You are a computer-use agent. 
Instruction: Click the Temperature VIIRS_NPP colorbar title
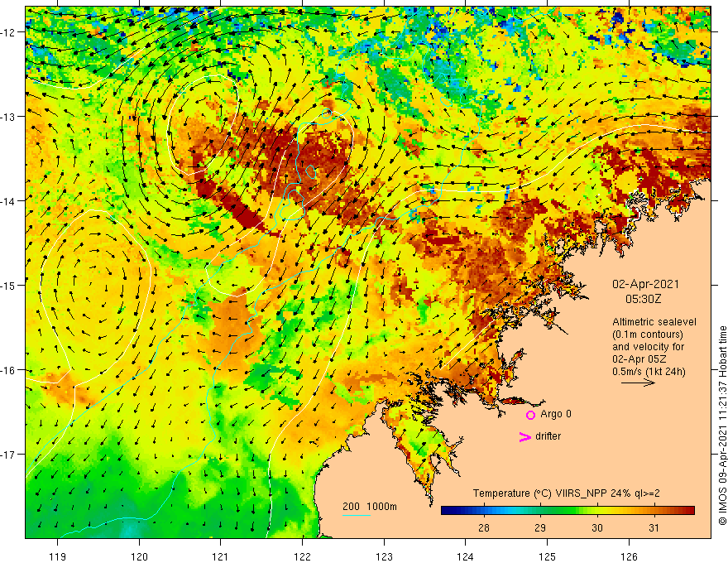[x=566, y=493]
